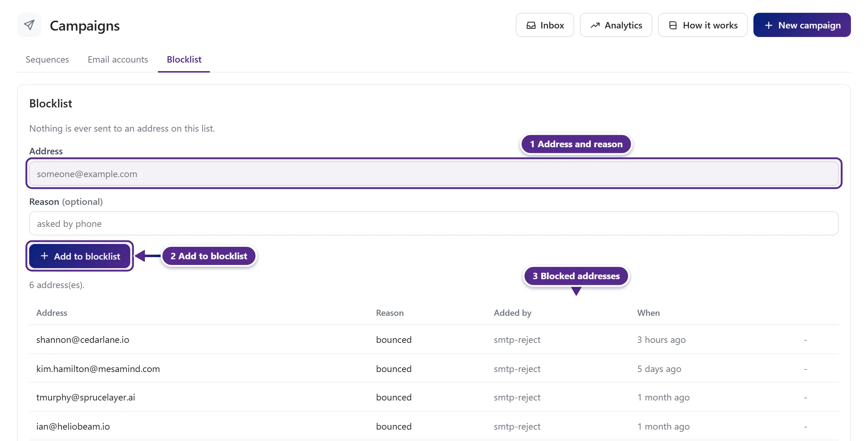Select ian@heliobeam.io address cell

[73, 426]
